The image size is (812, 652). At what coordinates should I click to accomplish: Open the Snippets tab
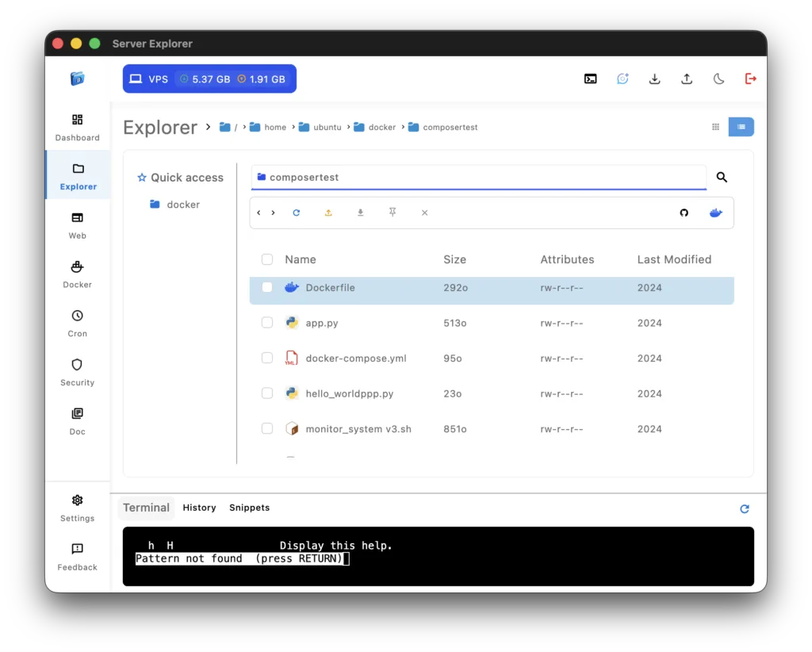249,508
